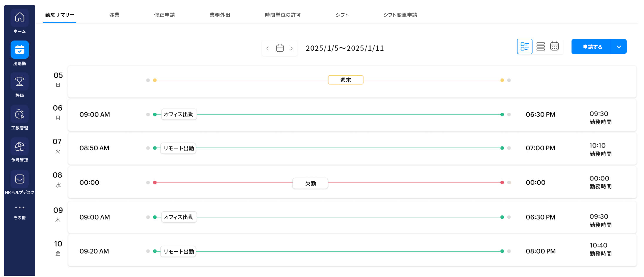Open the ホーム section in the sidebar

(19, 18)
